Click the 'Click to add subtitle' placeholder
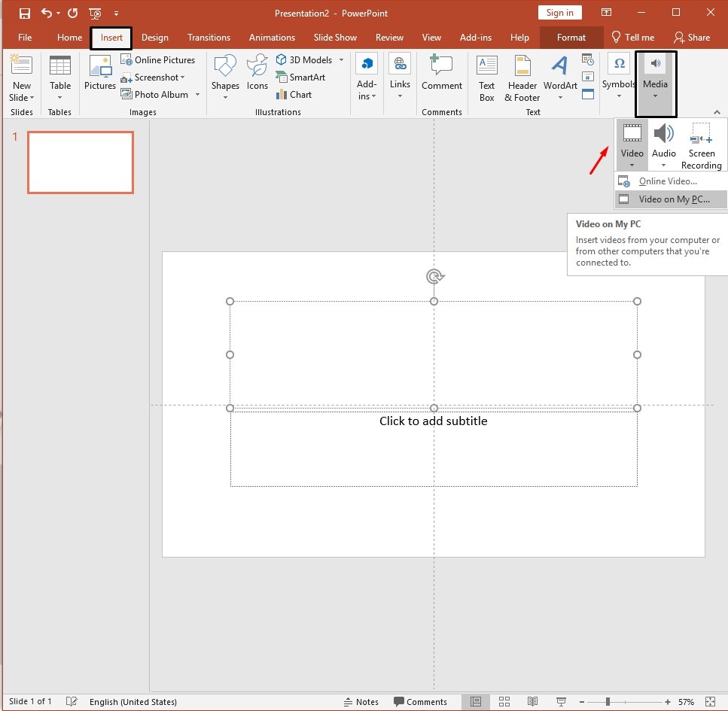The height and width of the screenshot is (711, 728). 434,448
